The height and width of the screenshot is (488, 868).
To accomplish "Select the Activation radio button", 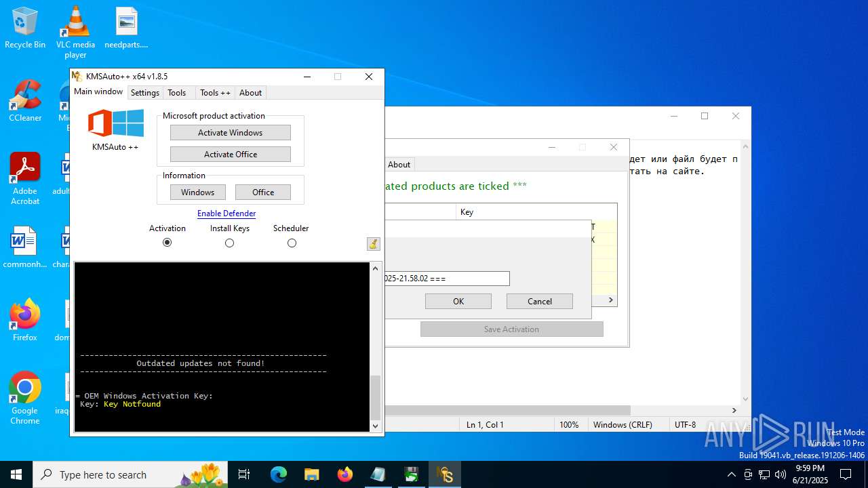I will click(167, 243).
